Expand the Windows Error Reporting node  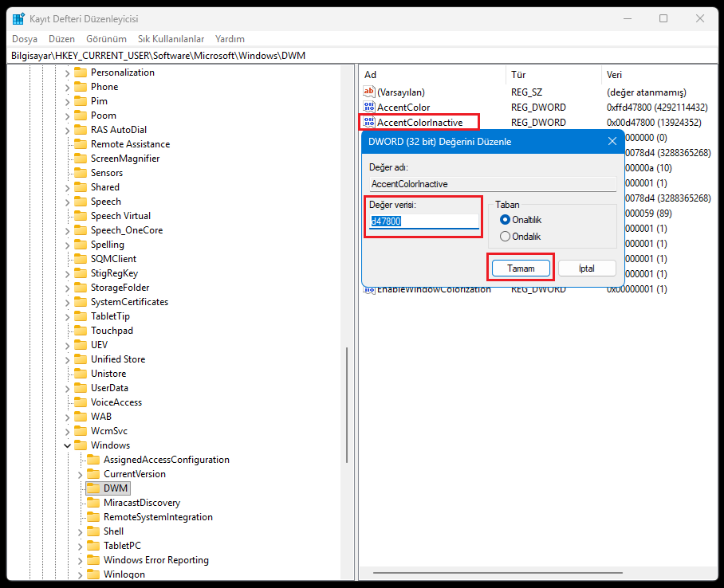pos(81,560)
